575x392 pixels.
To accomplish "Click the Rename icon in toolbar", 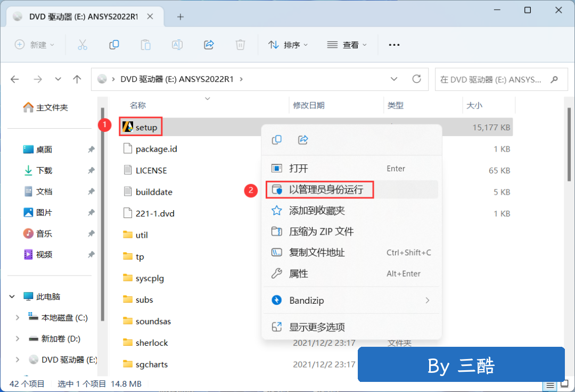I will pos(177,45).
